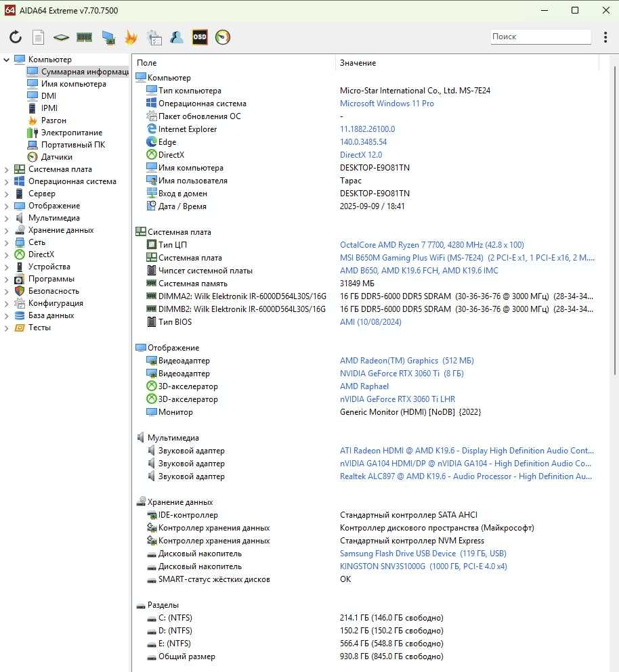Screen dimensions: 619x672
Task: Select IPMI in the tree
Action: (49, 108)
